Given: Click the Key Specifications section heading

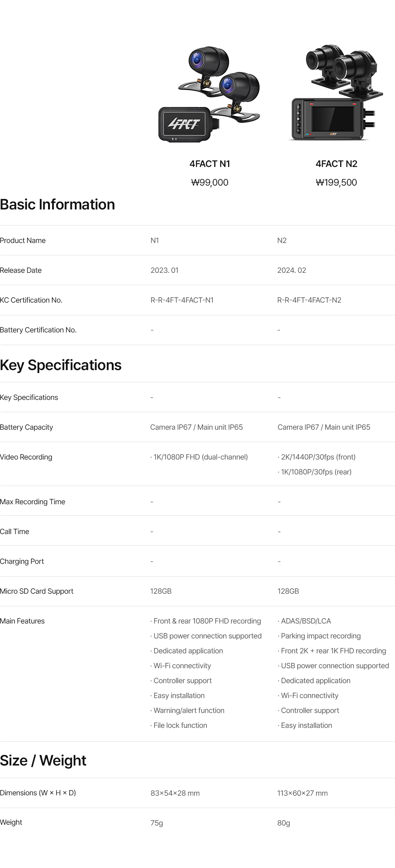Looking at the screenshot, I should click(61, 365).
